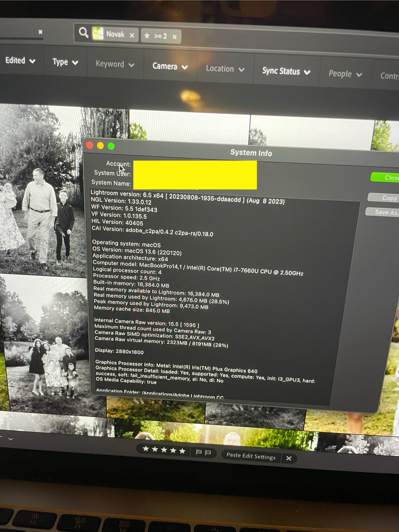The height and width of the screenshot is (532, 399).
Task: Open the Type filter dropdown
Action: [x=65, y=62]
